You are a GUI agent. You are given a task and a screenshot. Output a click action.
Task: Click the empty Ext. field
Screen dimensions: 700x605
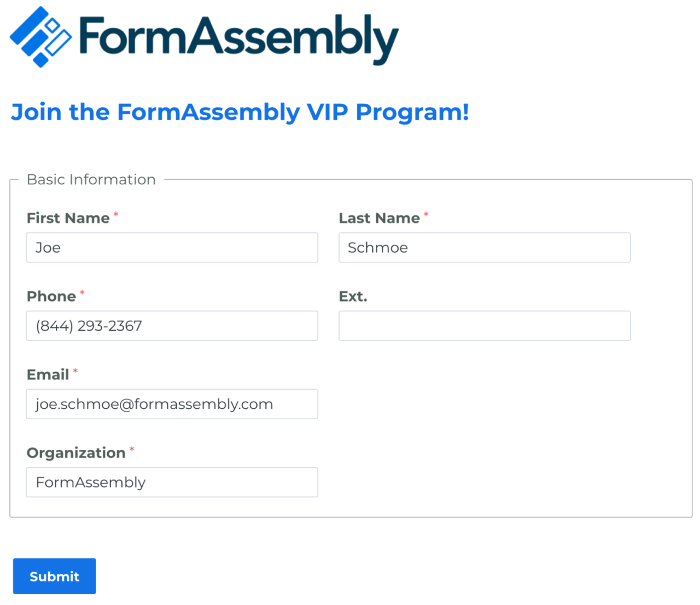(x=484, y=325)
